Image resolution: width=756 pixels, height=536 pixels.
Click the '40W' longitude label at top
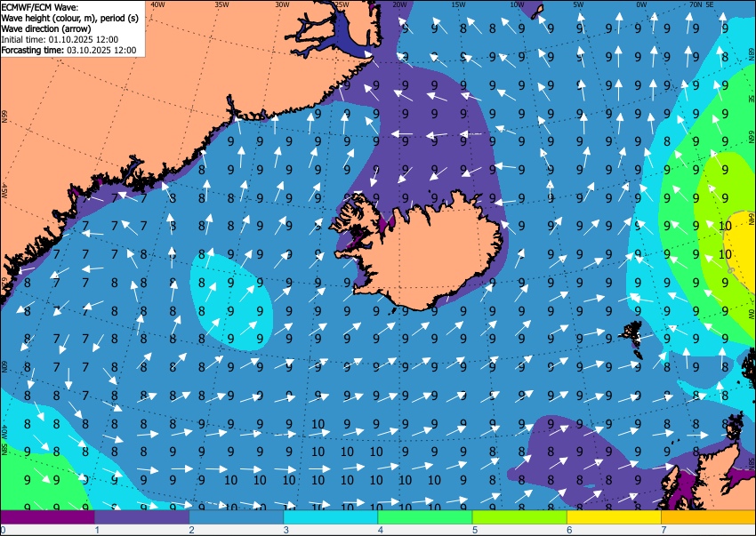tap(157, 4)
